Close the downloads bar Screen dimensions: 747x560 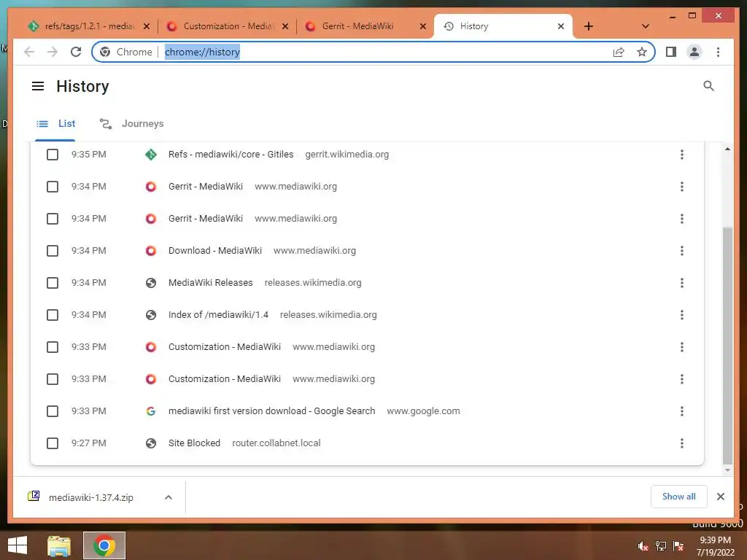tap(720, 497)
